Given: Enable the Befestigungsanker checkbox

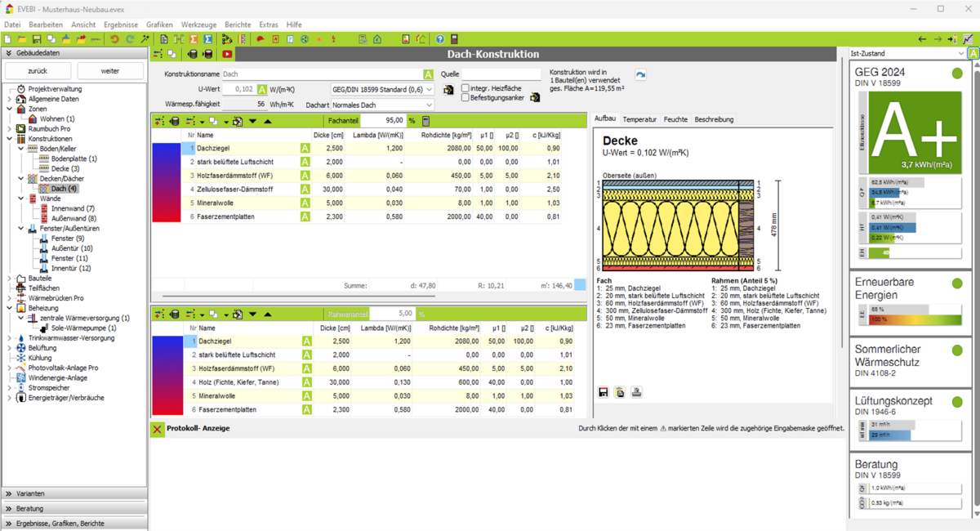Looking at the screenshot, I should coord(465,97).
